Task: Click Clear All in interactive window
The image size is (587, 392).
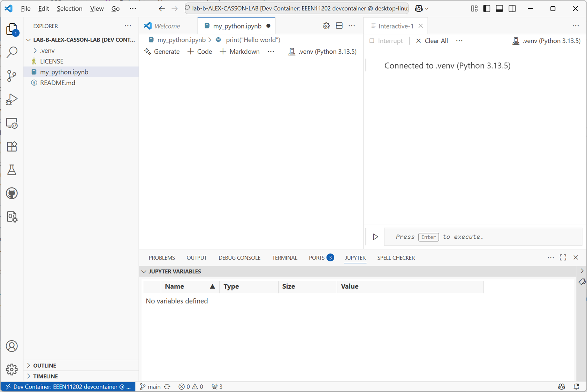Action: click(x=432, y=41)
